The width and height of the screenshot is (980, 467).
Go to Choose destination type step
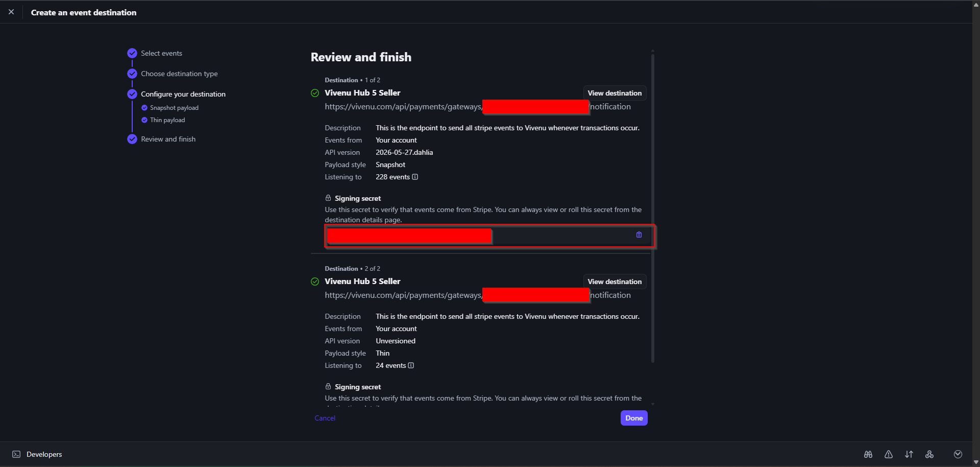click(x=179, y=74)
